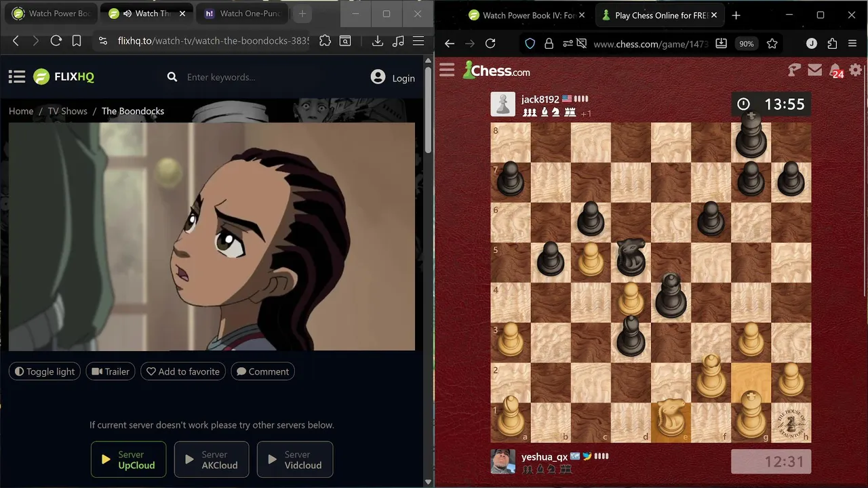Click reload in the FlixHQ browser window
Screen dimensions: 868x488
pyautogui.click(x=56, y=41)
